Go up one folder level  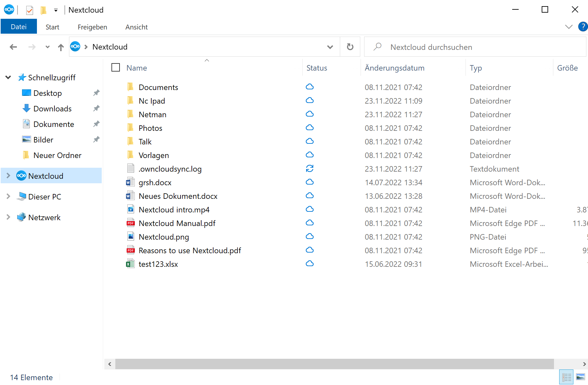click(x=61, y=47)
